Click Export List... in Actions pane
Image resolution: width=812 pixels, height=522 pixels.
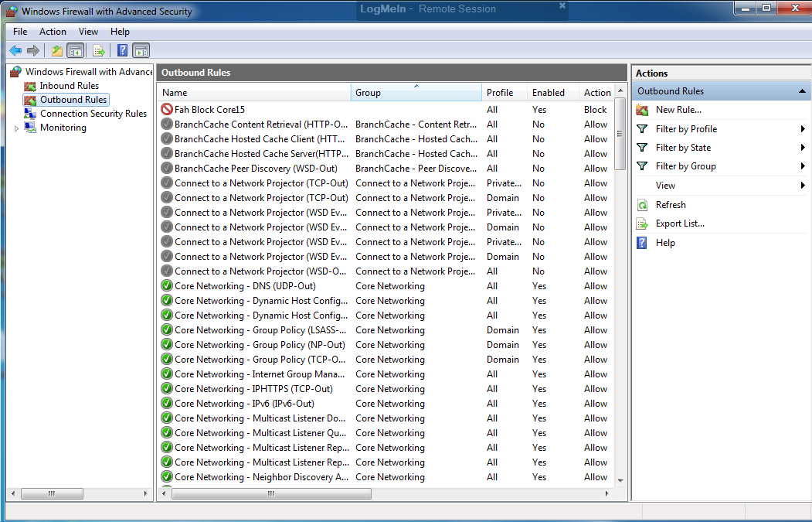[x=680, y=223]
